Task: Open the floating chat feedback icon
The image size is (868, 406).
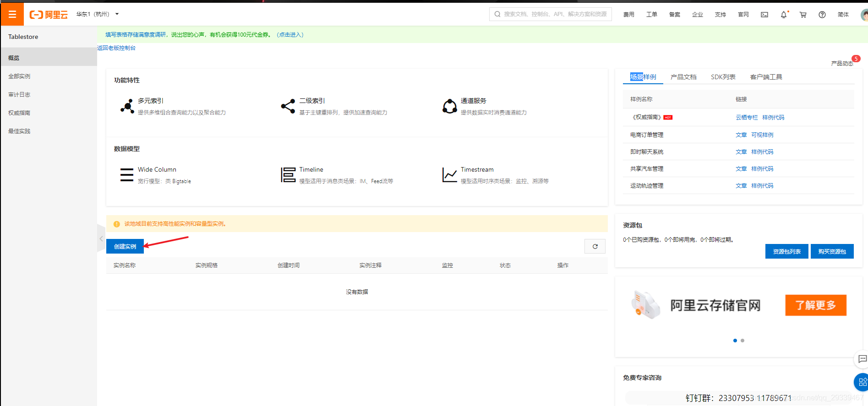Action: pyautogui.click(x=862, y=359)
